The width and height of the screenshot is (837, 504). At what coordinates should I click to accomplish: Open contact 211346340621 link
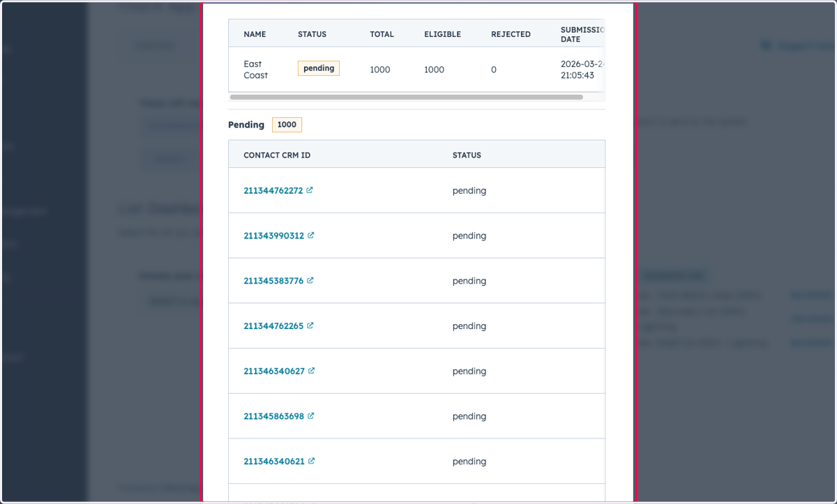click(x=274, y=461)
